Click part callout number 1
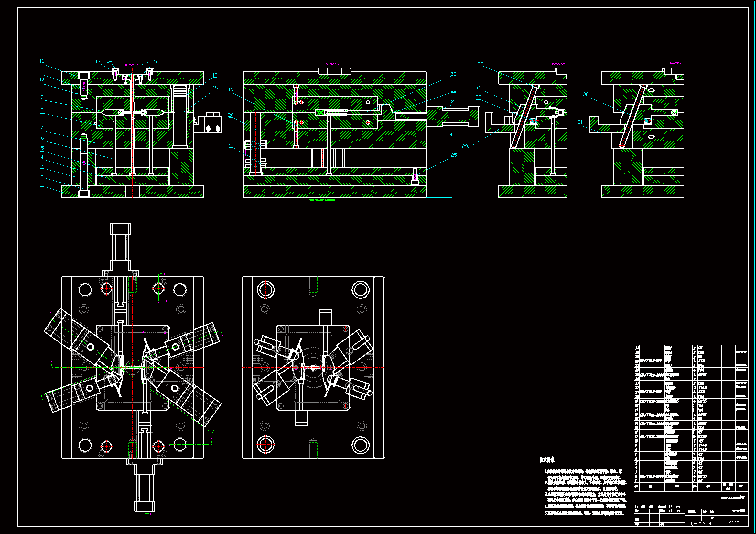Image resolution: width=756 pixels, height=534 pixels. (x=42, y=185)
